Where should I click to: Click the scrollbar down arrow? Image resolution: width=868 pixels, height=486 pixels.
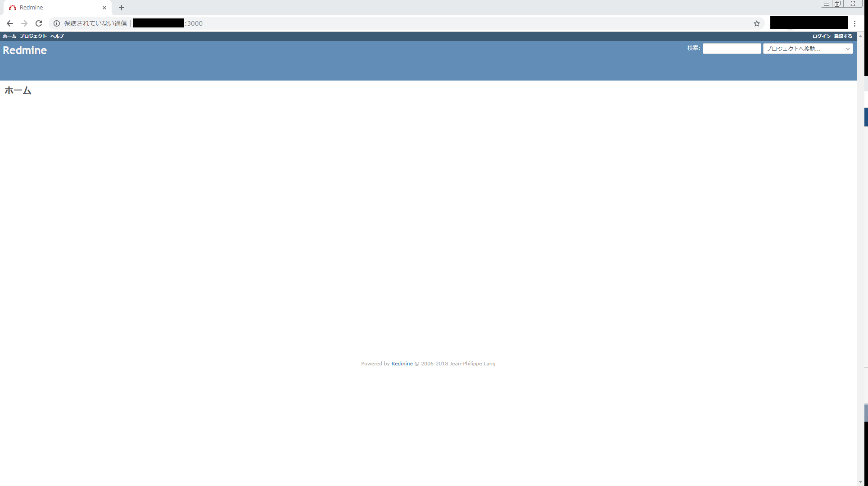[x=860, y=482]
